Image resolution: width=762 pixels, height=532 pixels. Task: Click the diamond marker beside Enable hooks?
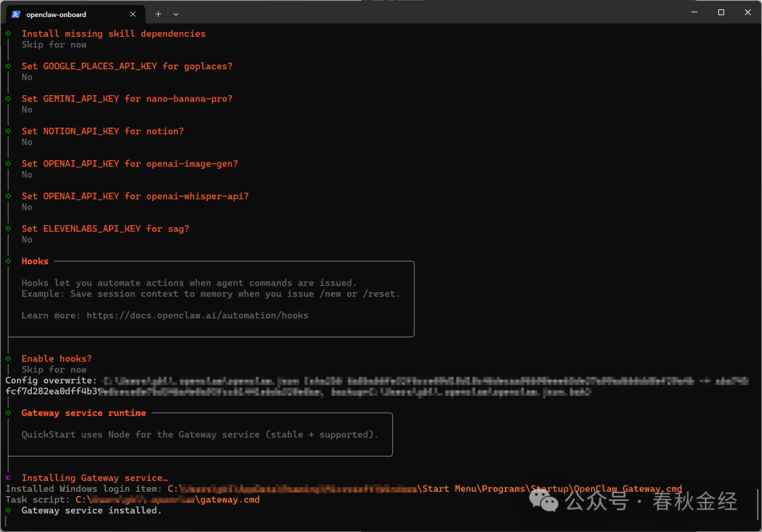8,358
